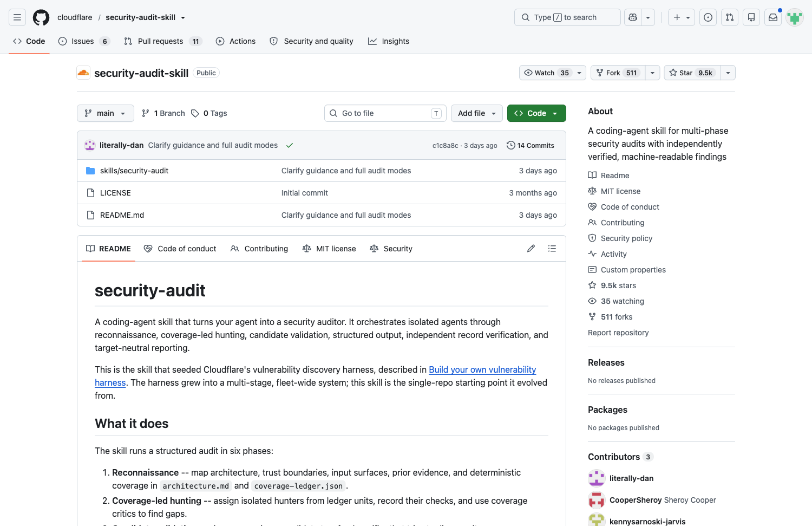Open the Insights tab
This screenshot has height=526, width=812.
coord(389,41)
